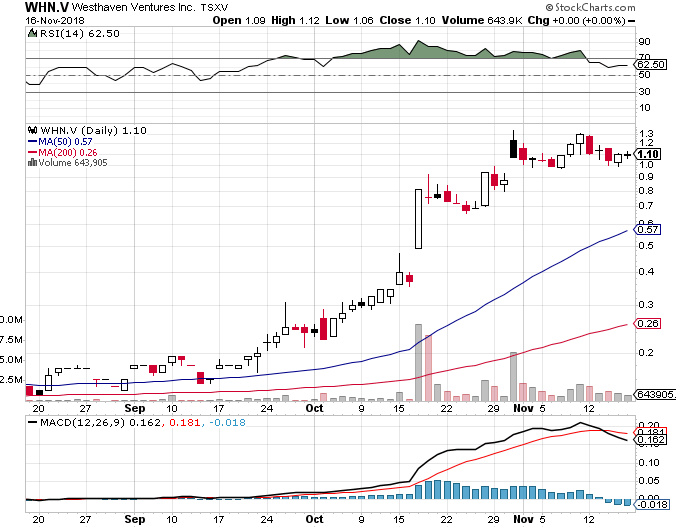Click the MACD(12,26,9) 0.162 legend label

pos(100,422)
